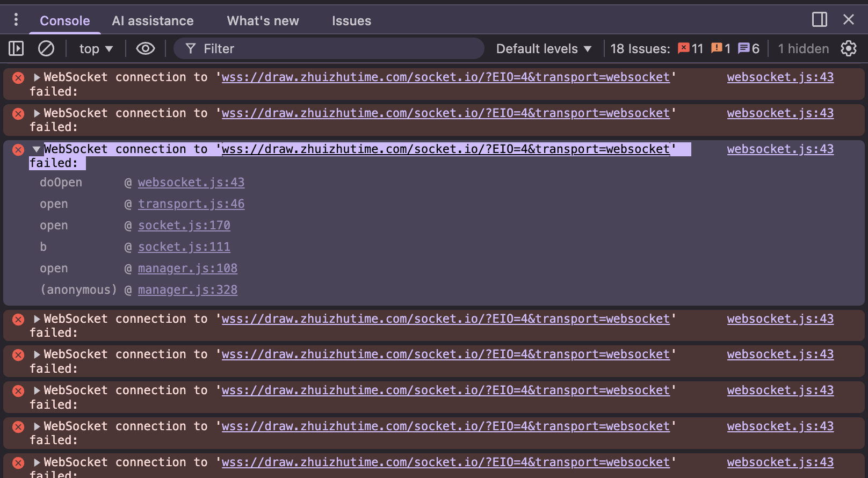The image size is (868, 478).
Task: Click the 11 page errors issue badge
Action: [x=691, y=49]
